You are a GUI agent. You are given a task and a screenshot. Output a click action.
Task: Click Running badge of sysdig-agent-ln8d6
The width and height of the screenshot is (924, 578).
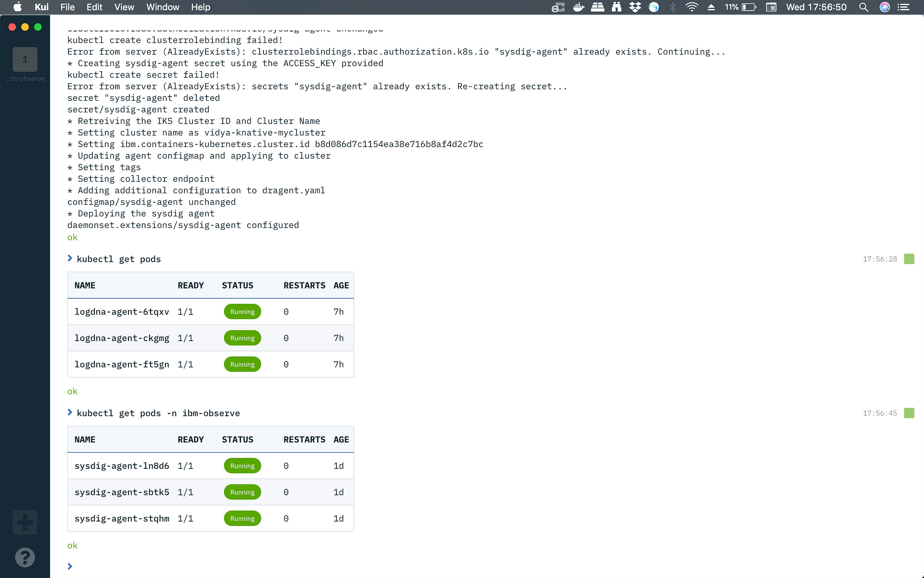click(x=243, y=466)
